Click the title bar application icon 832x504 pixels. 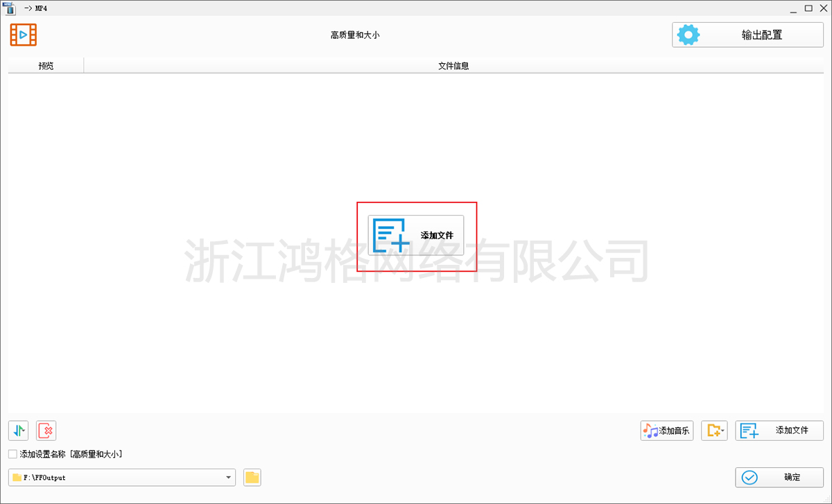point(9,8)
